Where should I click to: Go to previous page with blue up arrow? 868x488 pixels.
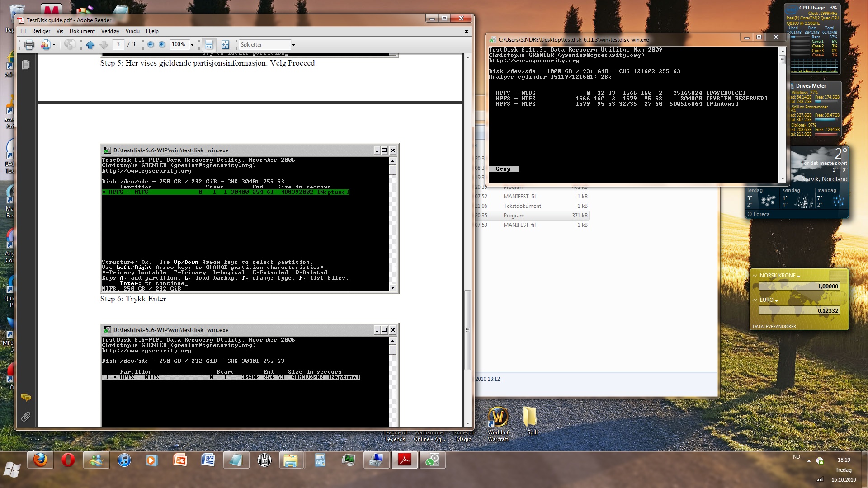[90, 44]
